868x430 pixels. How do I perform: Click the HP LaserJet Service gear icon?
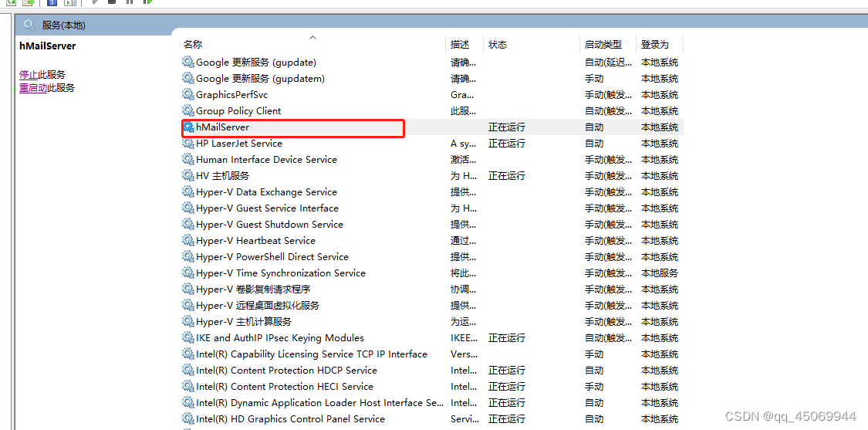(x=188, y=143)
